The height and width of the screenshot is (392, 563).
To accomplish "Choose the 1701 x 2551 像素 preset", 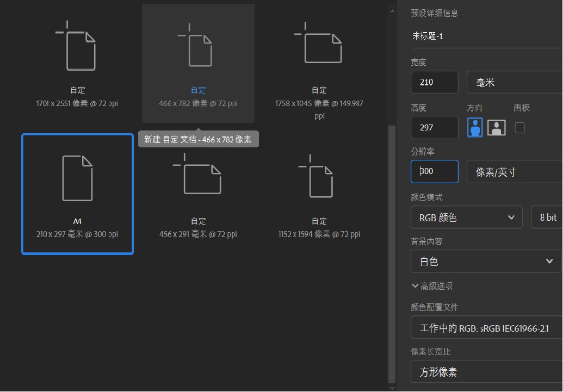I will [x=77, y=60].
